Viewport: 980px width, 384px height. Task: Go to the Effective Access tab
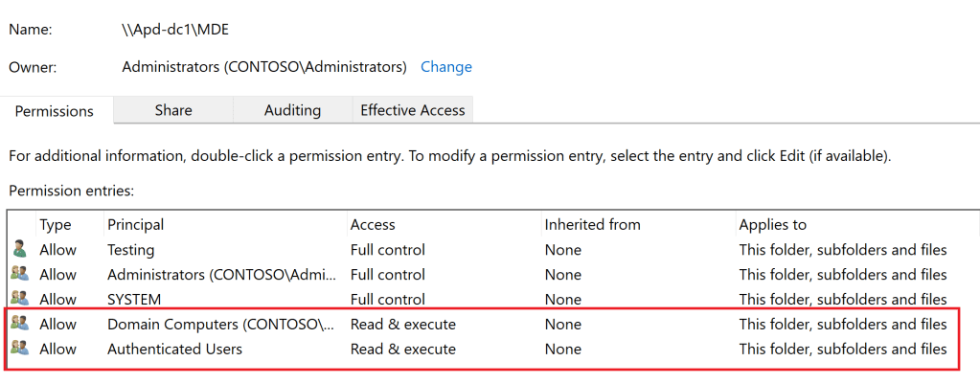tap(412, 110)
